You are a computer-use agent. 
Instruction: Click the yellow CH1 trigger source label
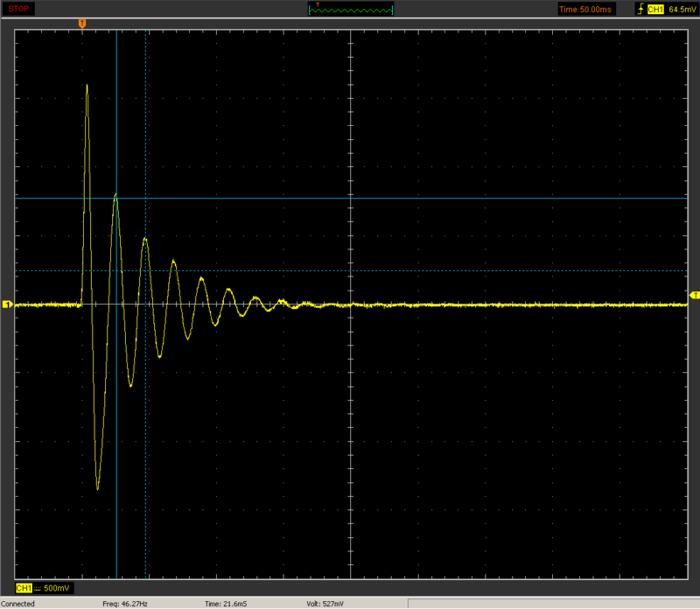click(x=654, y=10)
